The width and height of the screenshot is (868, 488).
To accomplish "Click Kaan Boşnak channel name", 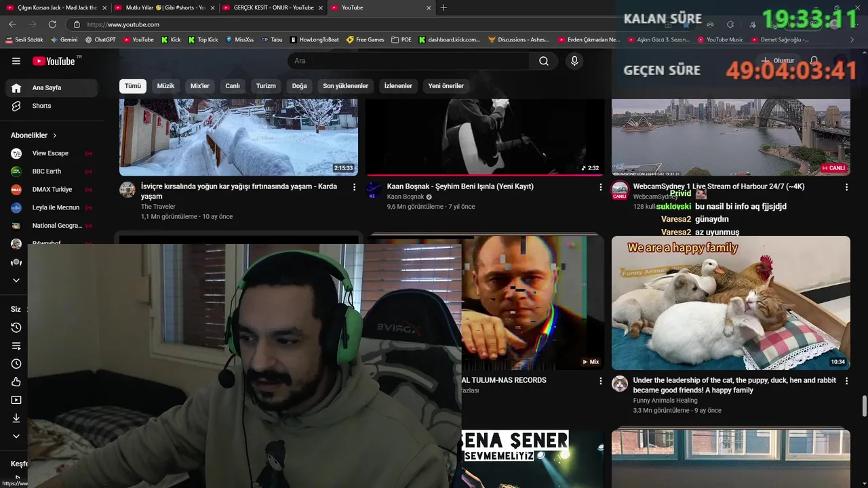I will point(406,197).
